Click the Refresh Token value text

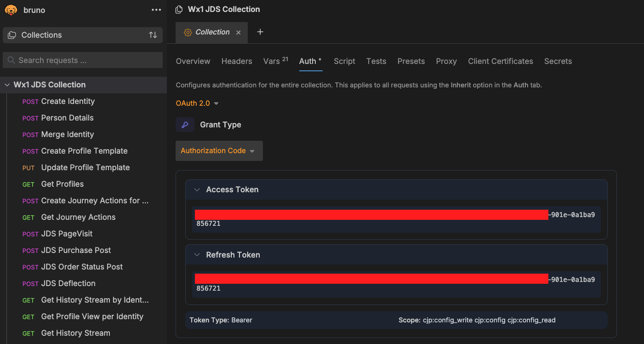pyautogui.click(x=396, y=284)
